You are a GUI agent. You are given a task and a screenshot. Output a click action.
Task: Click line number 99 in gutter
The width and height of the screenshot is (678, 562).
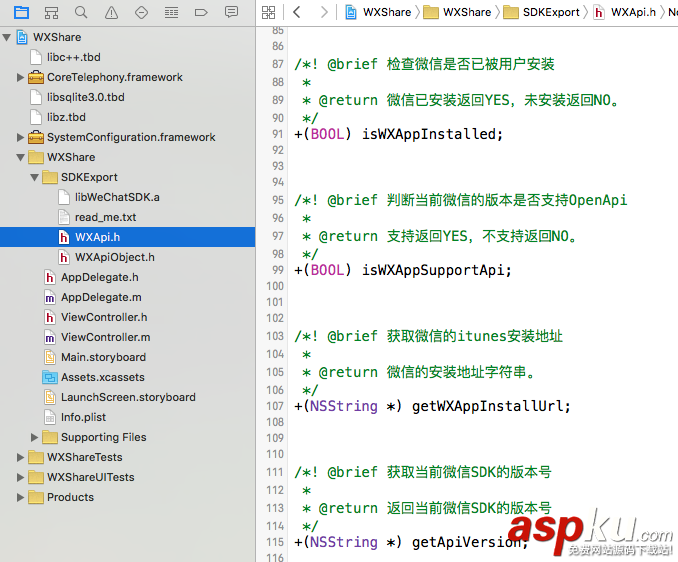click(278, 270)
